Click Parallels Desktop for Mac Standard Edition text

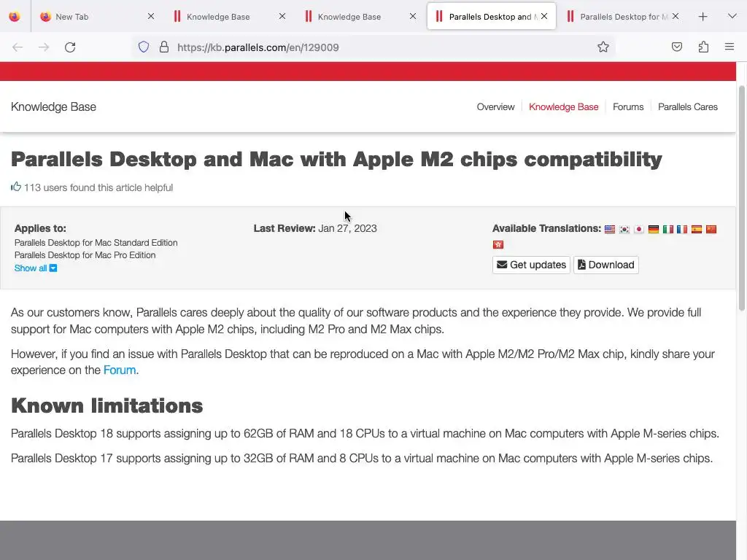[96, 243]
